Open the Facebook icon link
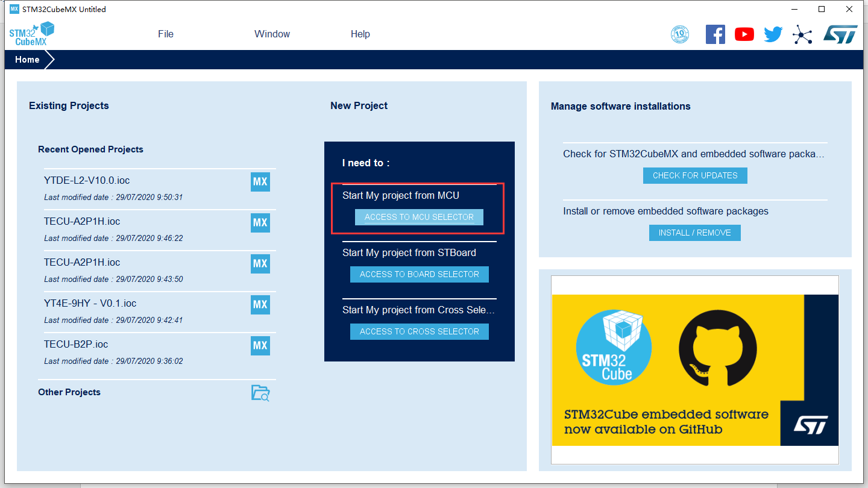 [x=715, y=34]
